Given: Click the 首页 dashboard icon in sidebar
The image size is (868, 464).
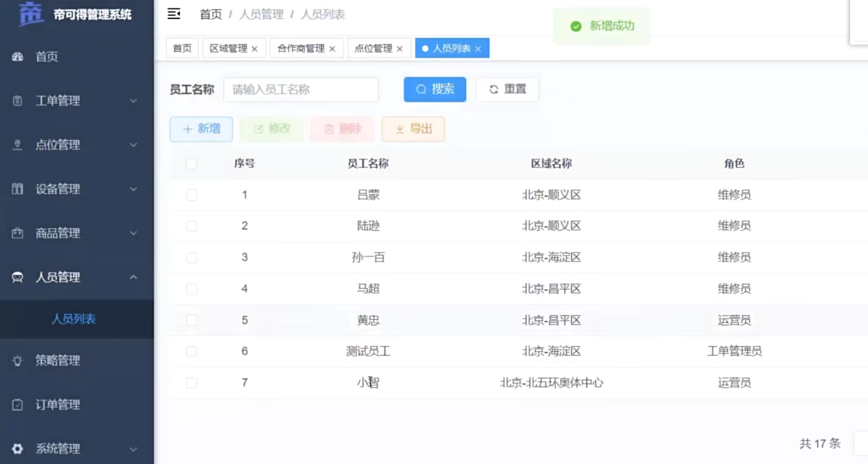Looking at the screenshot, I should [18, 57].
